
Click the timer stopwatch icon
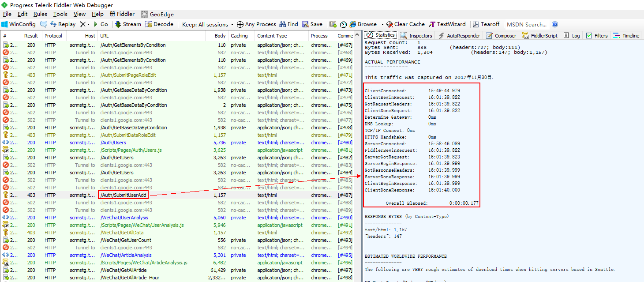343,24
